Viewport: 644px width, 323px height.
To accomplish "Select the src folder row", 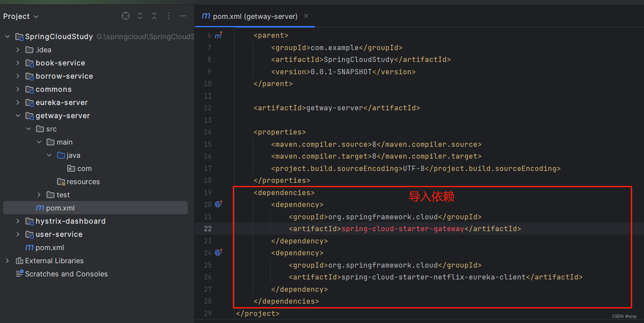I will tap(51, 129).
